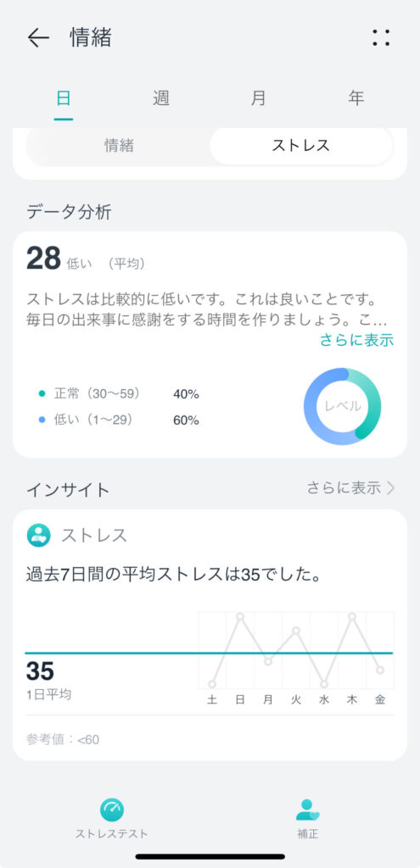420x868 pixels.
Task: Switch toggle to ストレス segment
Action: (301, 146)
